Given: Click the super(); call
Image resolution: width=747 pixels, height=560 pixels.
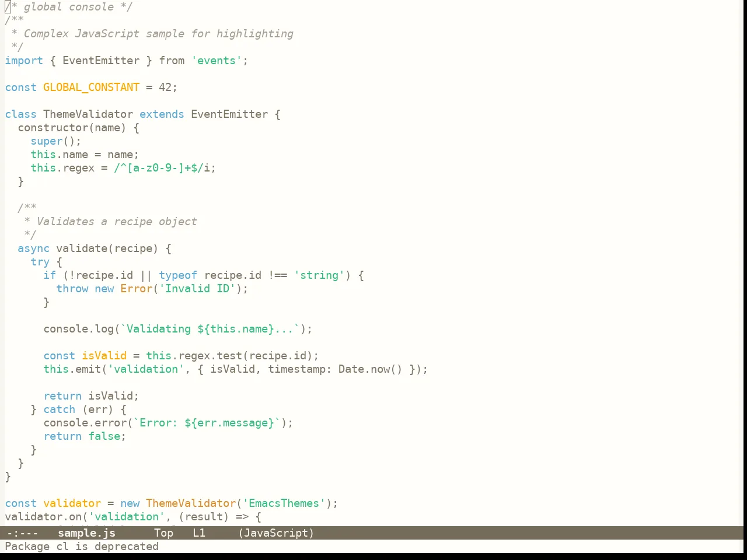Looking at the screenshot, I should point(56,141).
